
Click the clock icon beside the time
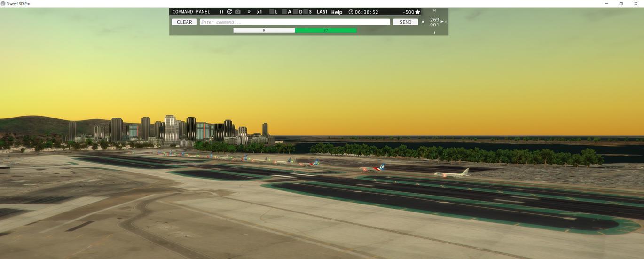pyautogui.click(x=351, y=12)
